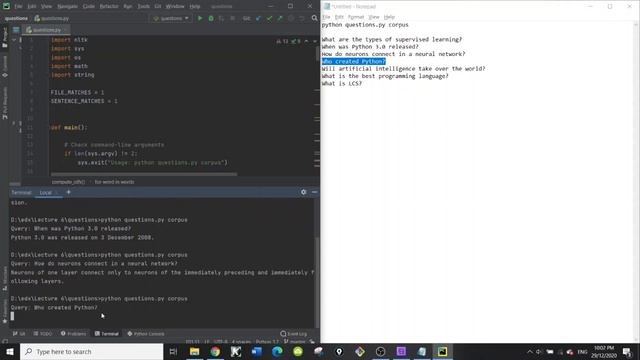Open the PyCharm Refactor menu
This screenshot has height=360, width=640.
click(109, 7)
